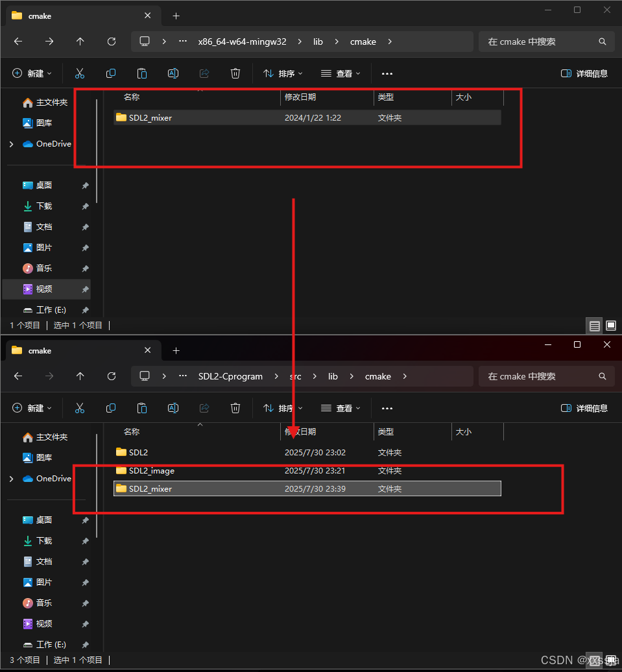Click the Rename icon in the toolbar
The image size is (622, 672).
tap(173, 73)
